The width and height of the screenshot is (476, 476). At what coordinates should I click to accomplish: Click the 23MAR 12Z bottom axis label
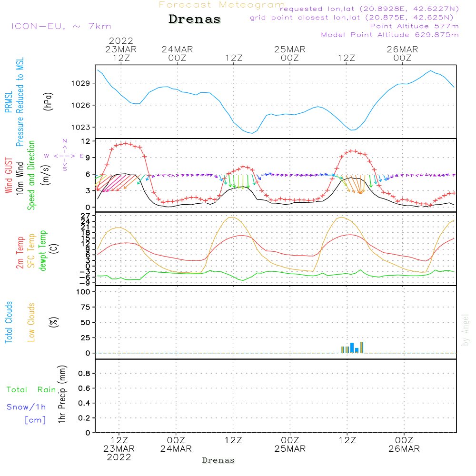pos(119,449)
